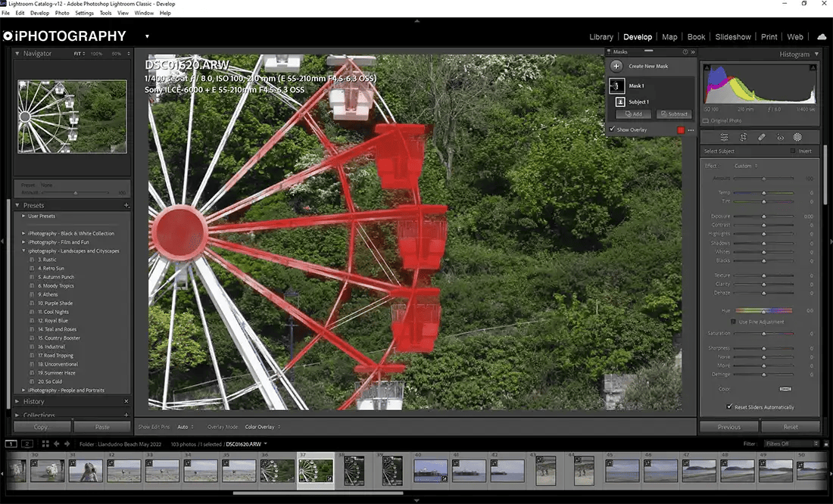Select the Healing brush tool
The height and width of the screenshot is (504, 833).
pos(761,137)
